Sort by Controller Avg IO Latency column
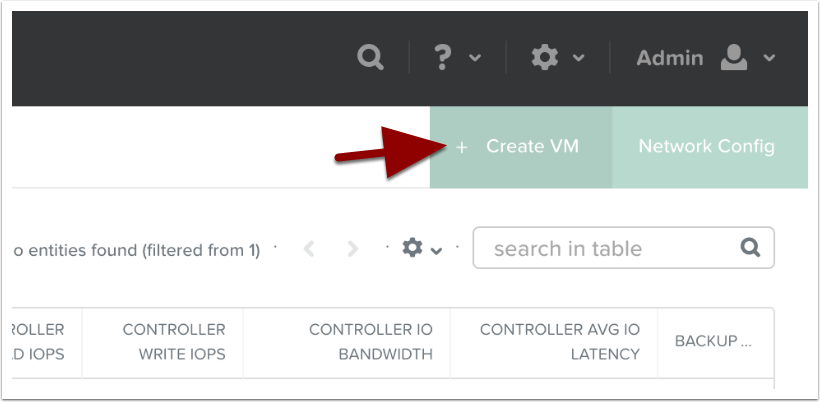820x402 pixels. 560,341
